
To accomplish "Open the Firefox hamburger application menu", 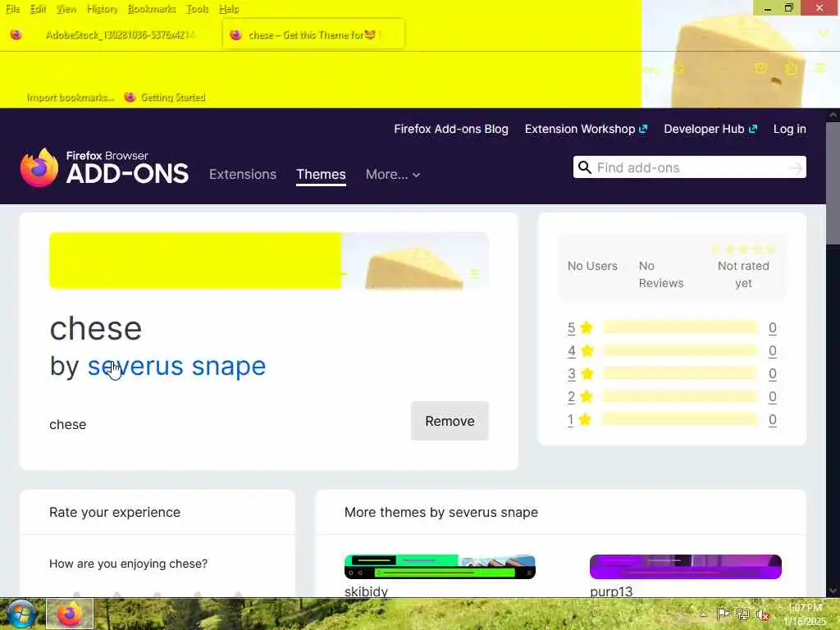I will (820, 68).
